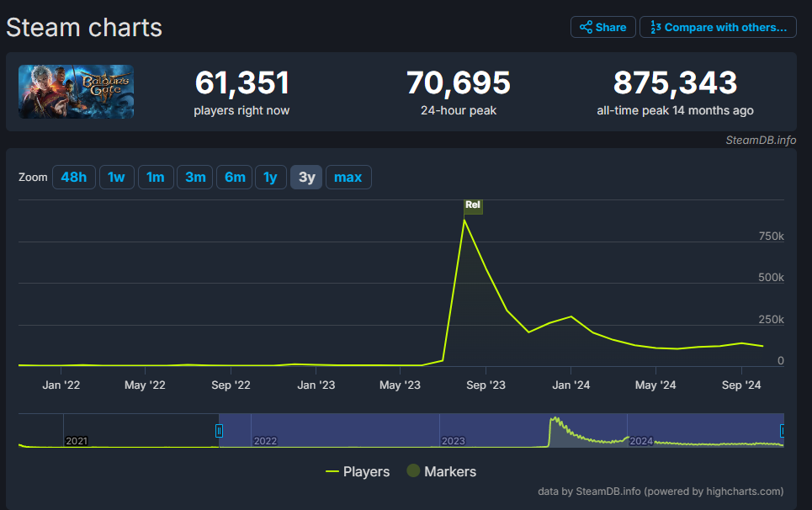Click the 2021 label in the navigator
Viewport: 812px width, 510px height.
pyautogui.click(x=77, y=441)
